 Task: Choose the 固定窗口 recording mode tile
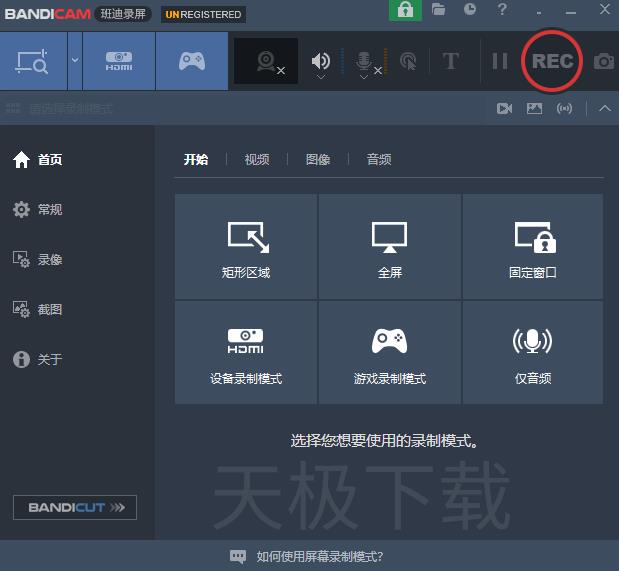(x=533, y=246)
